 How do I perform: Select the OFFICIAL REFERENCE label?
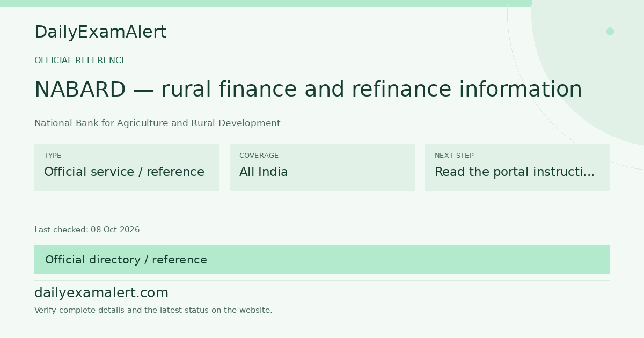pos(80,61)
